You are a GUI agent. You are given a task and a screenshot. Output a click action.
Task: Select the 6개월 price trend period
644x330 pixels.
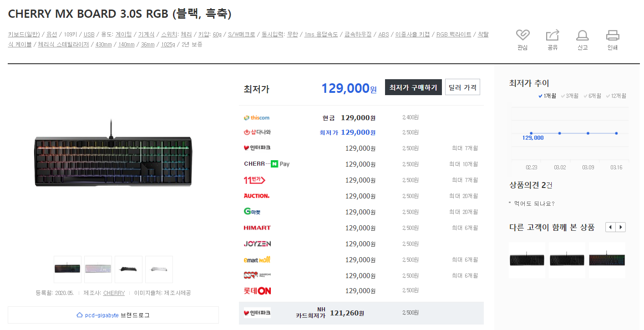[592, 96]
